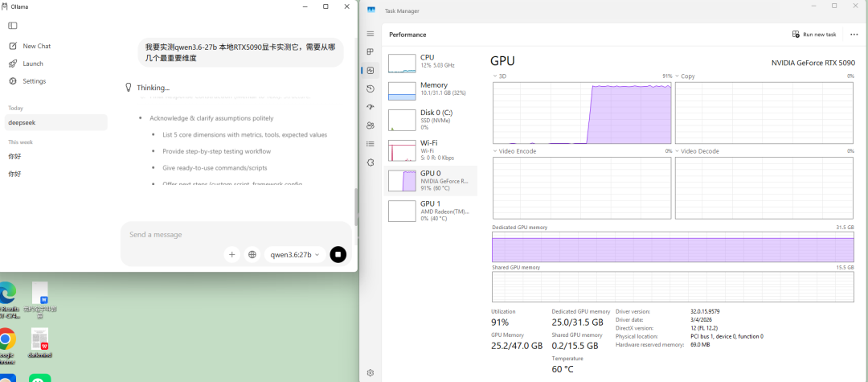Image resolution: width=868 pixels, height=382 pixels.
Task: Select Disk 0 (C:) performance entry
Action: click(431, 120)
